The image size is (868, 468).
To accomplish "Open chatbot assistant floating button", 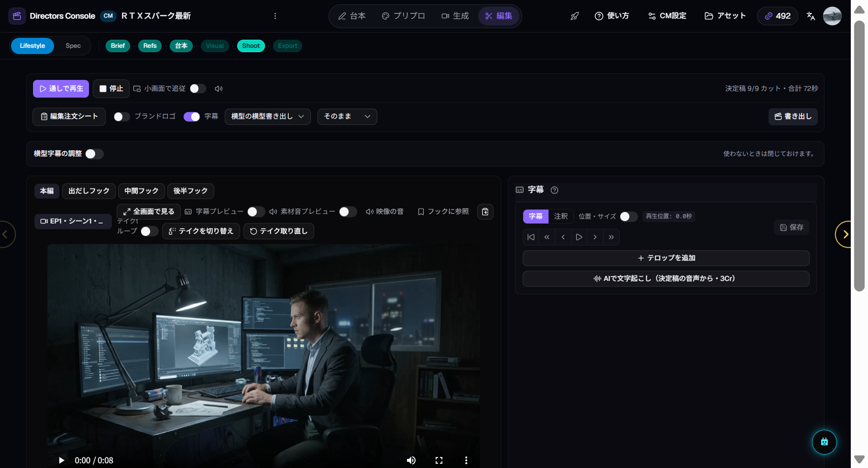I will click(824, 442).
